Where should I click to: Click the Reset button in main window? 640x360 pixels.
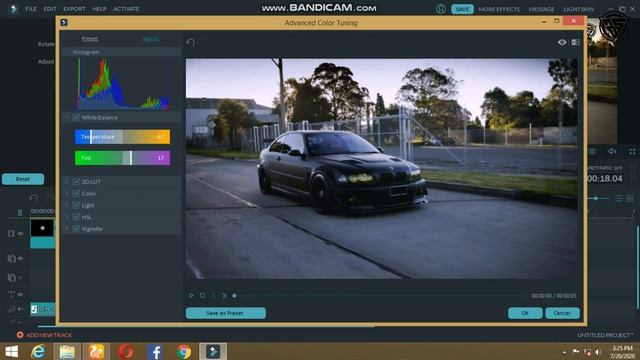(x=23, y=179)
